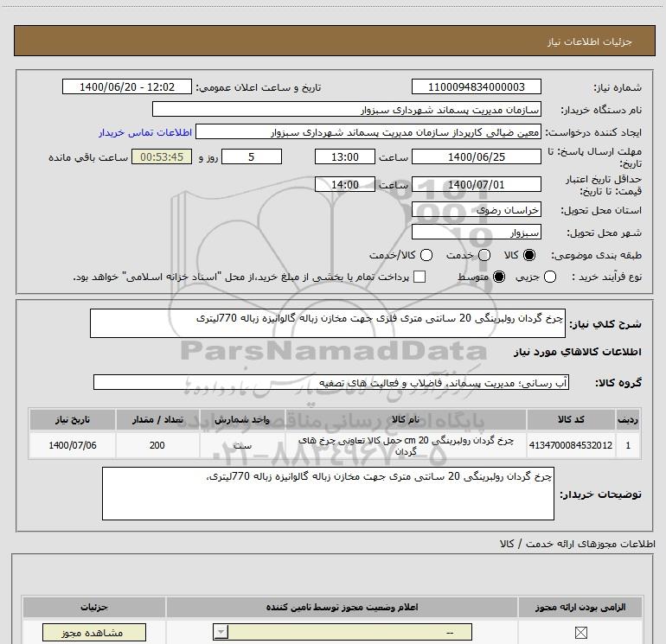Click the شهر محل تحویل field سبزوار
Image resolution: width=666 pixels, height=644 pixels.
coord(476,233)
